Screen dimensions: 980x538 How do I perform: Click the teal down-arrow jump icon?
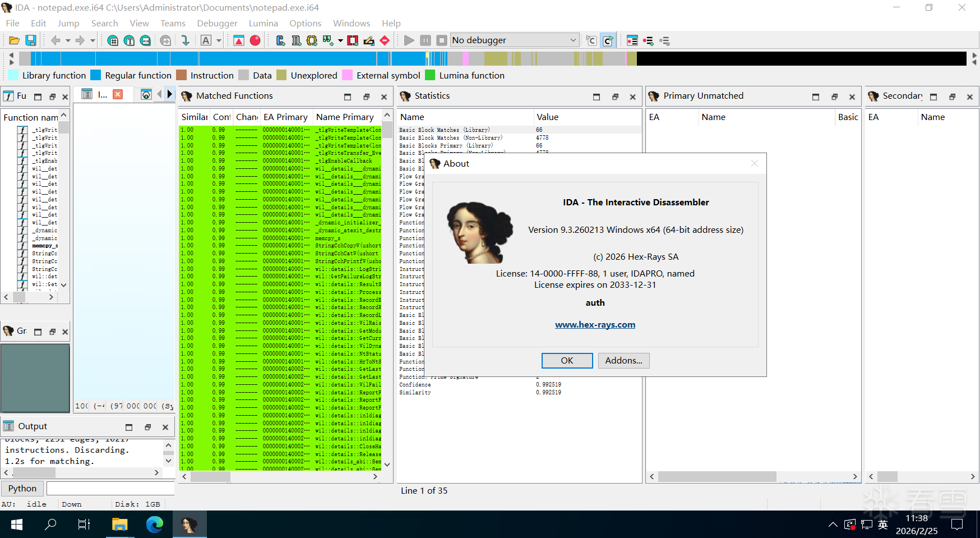(185, 40)
